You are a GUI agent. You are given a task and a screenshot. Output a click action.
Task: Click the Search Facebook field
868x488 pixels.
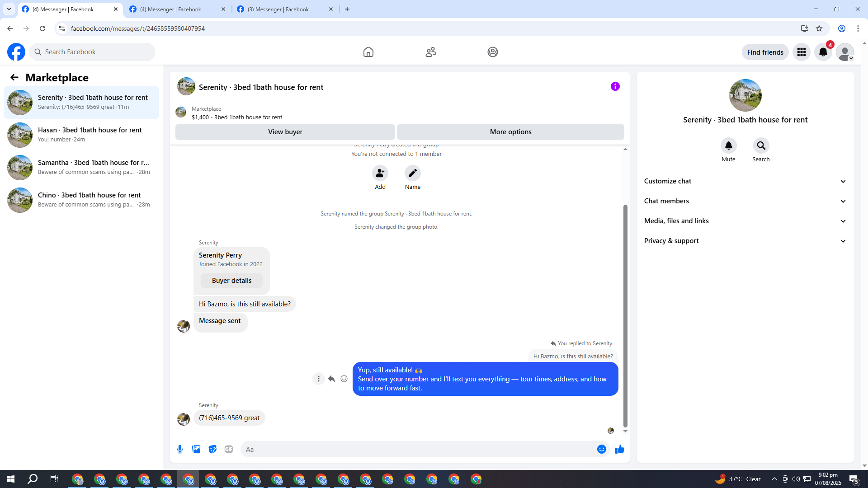(93, 52)
